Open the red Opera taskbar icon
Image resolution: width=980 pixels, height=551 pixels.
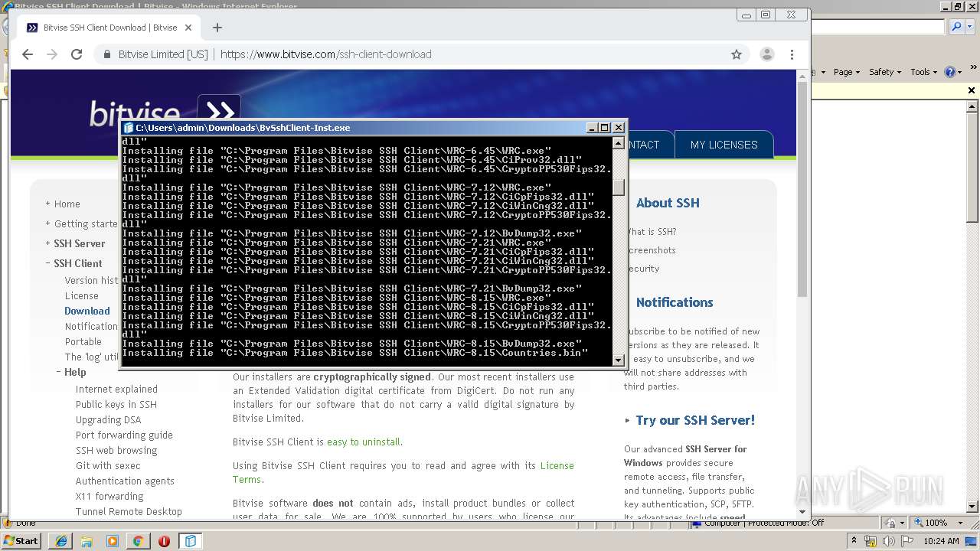tap(164, 541)
